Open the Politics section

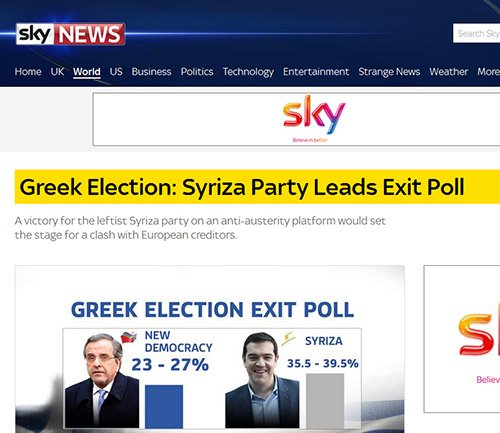[x=197, y=72]
